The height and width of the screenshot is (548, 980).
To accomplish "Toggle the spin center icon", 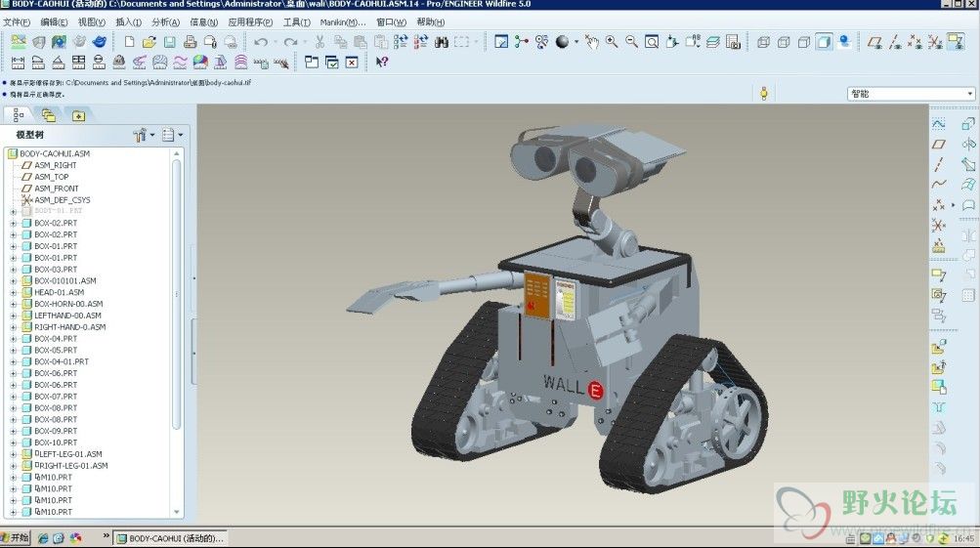I will click(x=521, y=42).
